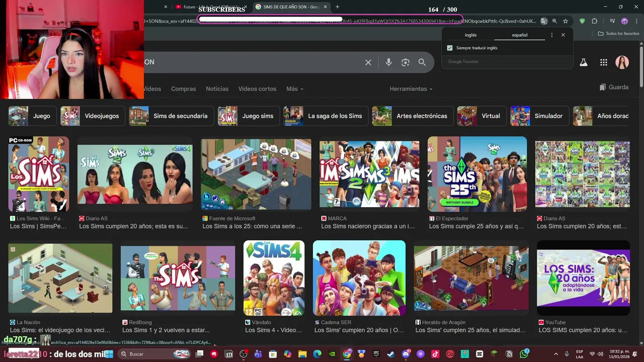
Task: Expand the Más search filter dropdown
Action: (295, 88)
